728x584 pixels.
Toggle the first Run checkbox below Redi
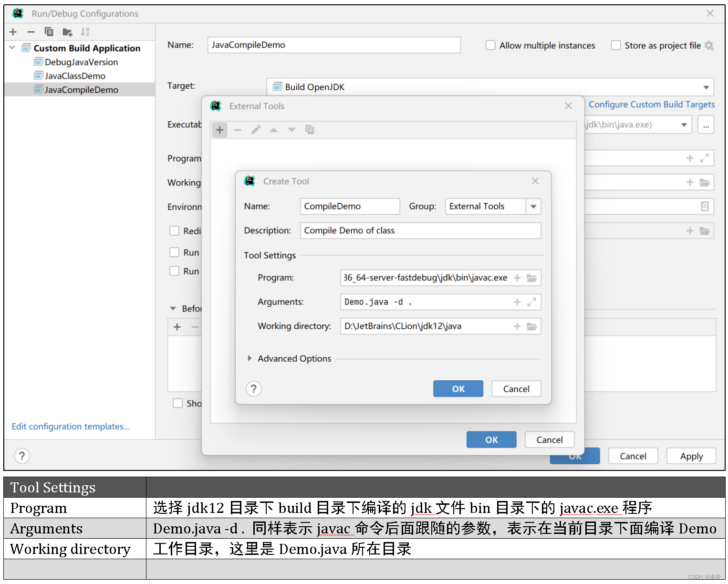click(175, 252)
